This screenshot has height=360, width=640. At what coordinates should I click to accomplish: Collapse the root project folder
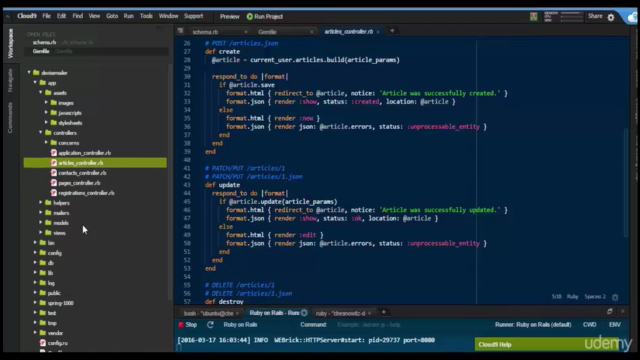[29, 73]
